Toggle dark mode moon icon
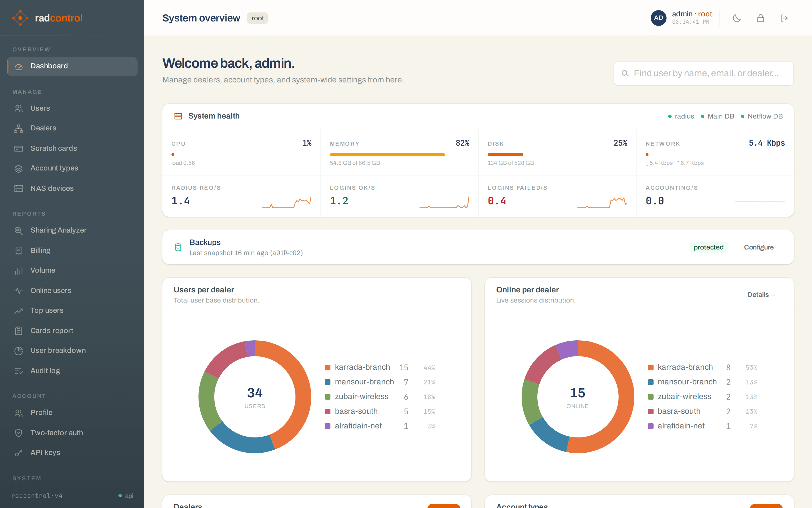Screen dimensions: 812x508 [737, 18]
